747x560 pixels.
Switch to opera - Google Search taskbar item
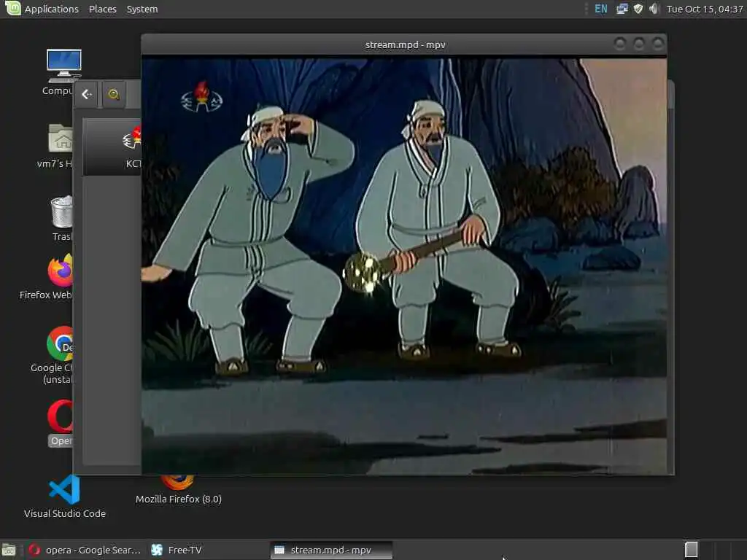85,550
